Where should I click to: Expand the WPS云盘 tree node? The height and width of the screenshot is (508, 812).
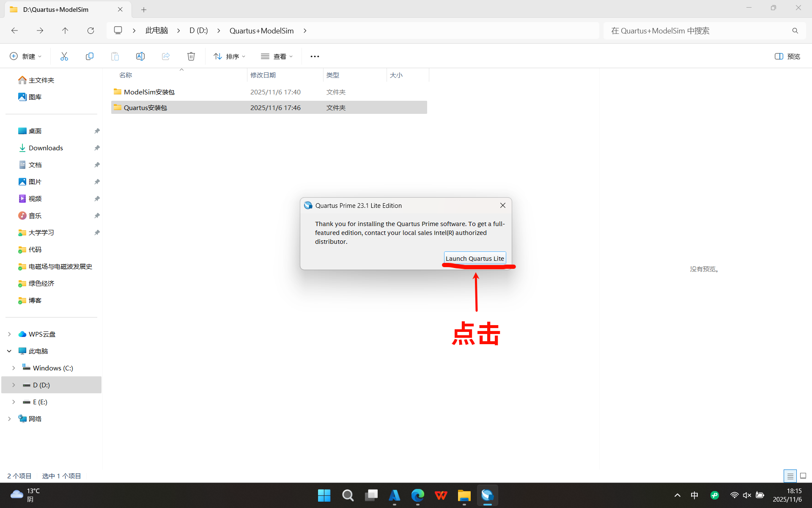[9, 334]
